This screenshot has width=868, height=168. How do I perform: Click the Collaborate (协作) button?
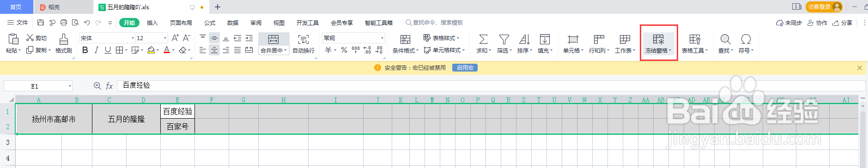coord(817,23)
